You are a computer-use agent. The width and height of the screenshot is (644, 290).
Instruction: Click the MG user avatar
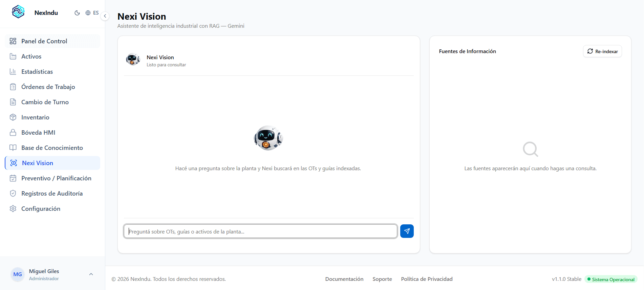point(18,274)
